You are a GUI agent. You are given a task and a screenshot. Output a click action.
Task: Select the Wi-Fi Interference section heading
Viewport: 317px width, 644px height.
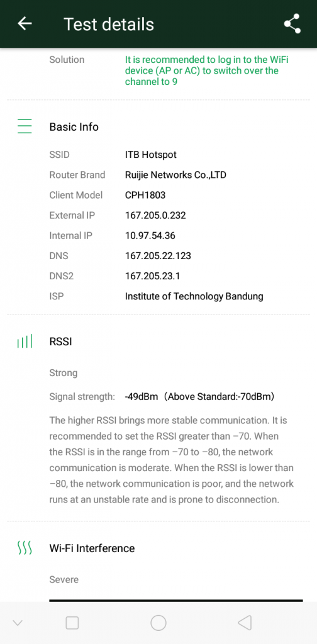tap(92, 548)
